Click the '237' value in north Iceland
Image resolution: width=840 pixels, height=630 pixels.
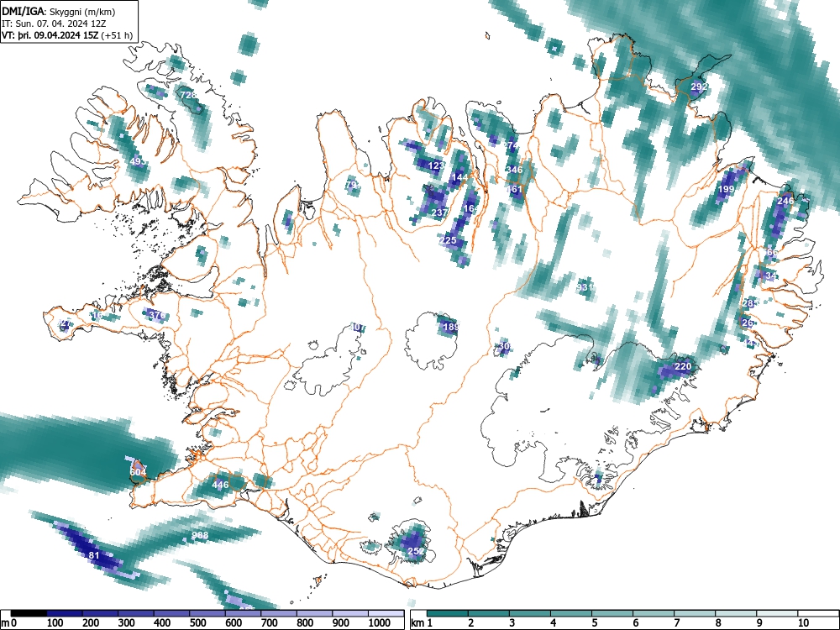point(439,213)
